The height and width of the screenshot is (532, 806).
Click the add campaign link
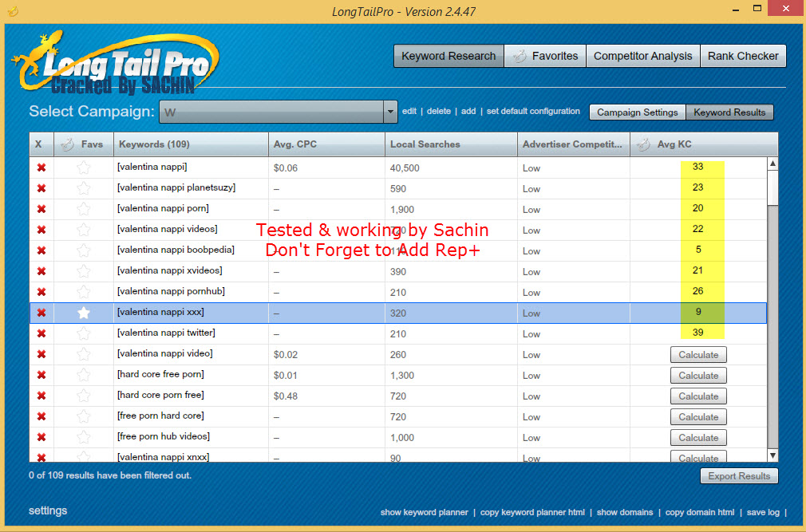(x=468, y=111)
